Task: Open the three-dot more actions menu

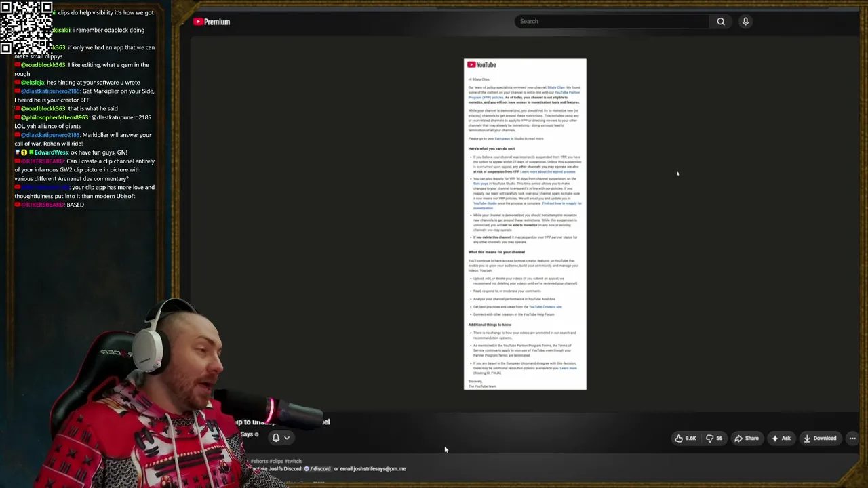Action: (x=852, y=439)
